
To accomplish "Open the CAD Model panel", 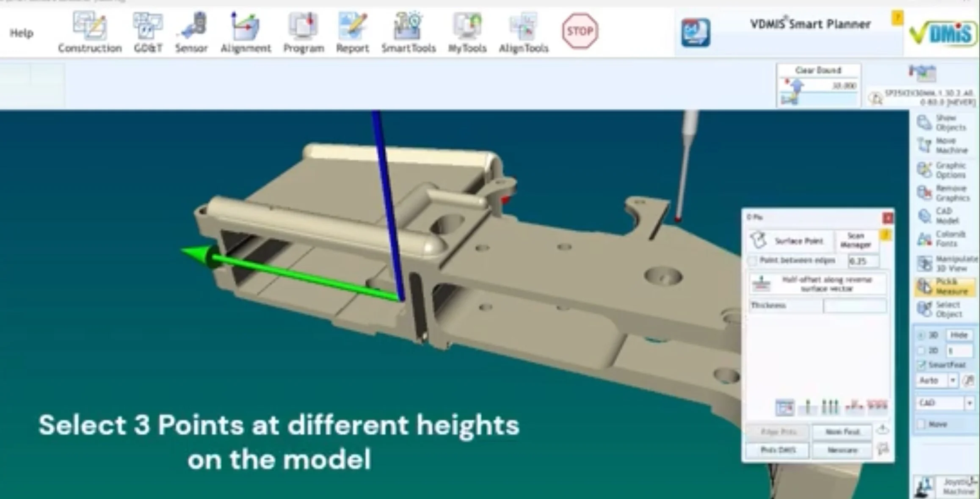I will tap(944, 215).
